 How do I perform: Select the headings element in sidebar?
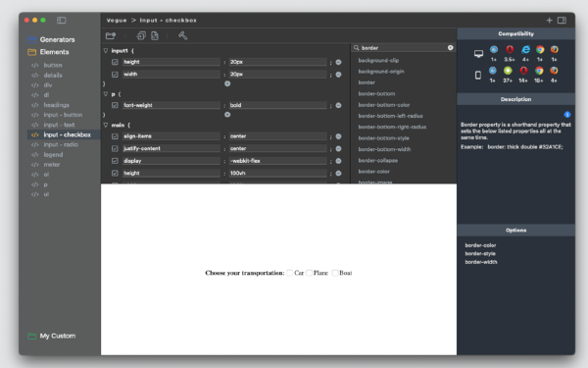click(x=56, y=105)
